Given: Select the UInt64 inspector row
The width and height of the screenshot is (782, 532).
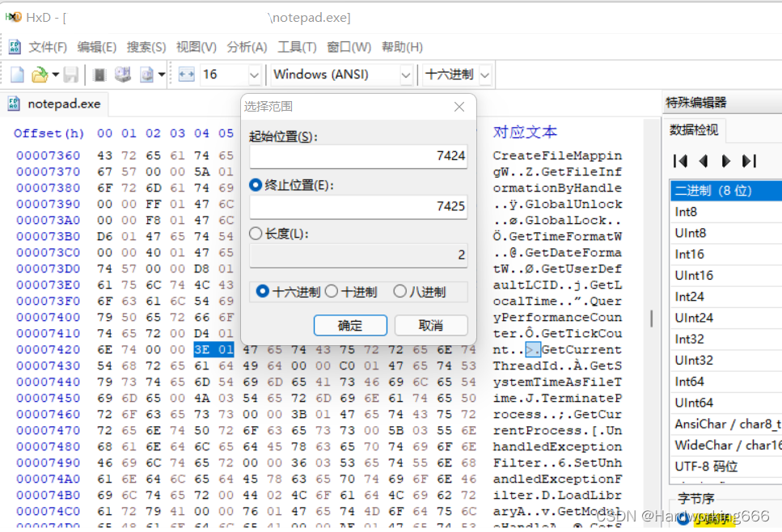Looking at the screenshot, I should [x=726, y=403].
